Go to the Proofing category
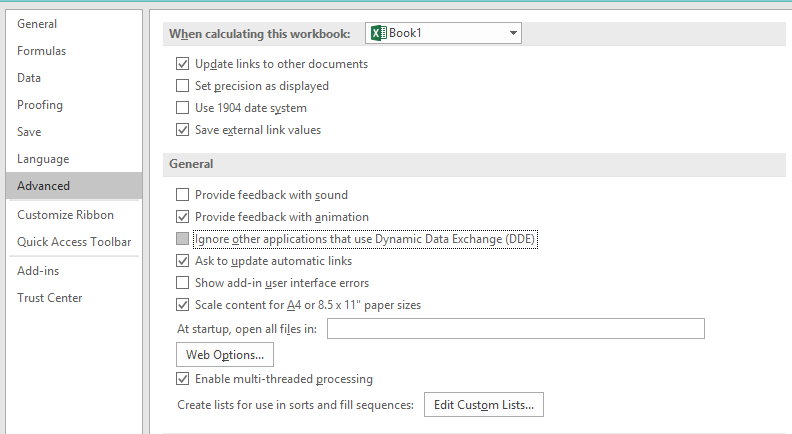The height and width of the screenshot is (434, 792). pos(74,105)
